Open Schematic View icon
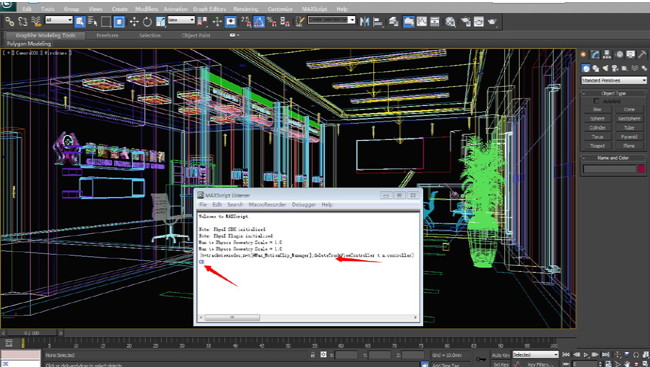The image size is (650, 367). (x=435, y=22)
